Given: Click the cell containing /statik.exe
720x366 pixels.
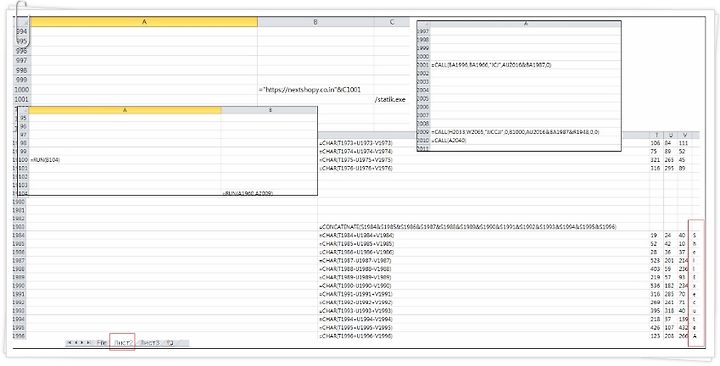Looking at the screenshot, I should [390, 100].
